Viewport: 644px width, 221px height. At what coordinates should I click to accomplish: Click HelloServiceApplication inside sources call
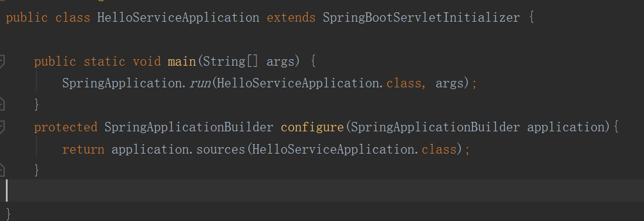pos(333,149)
